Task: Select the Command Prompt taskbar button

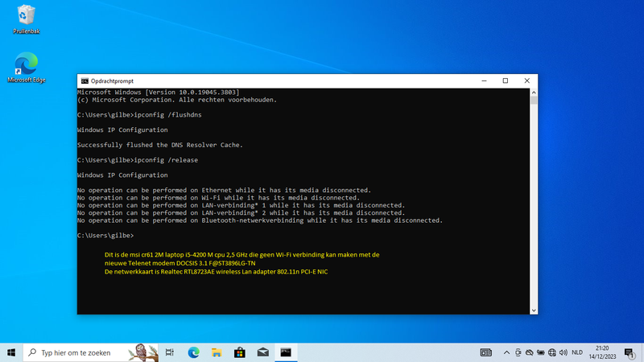Action: pyautogui.click(x=286, y=352)
